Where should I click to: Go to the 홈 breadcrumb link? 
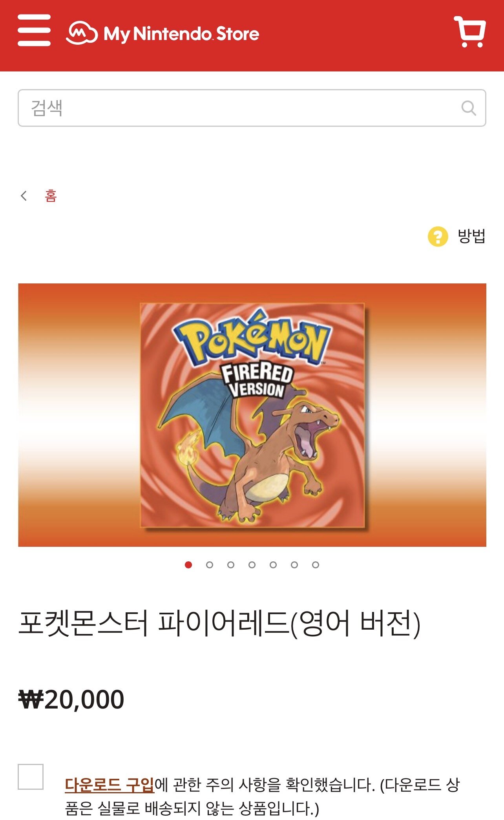(x=51, y=195)
